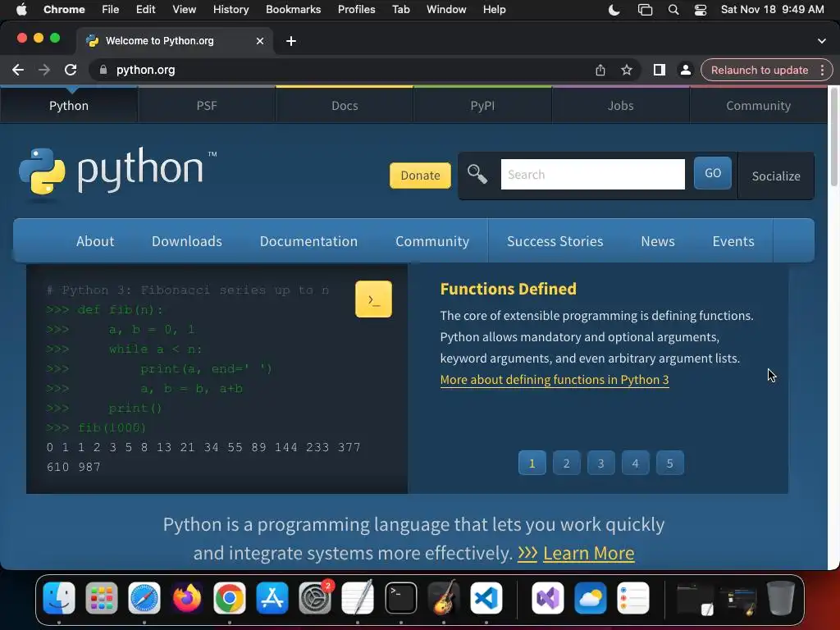Open a new tab with plus button
840x630 pixels.
coord(291,41)
